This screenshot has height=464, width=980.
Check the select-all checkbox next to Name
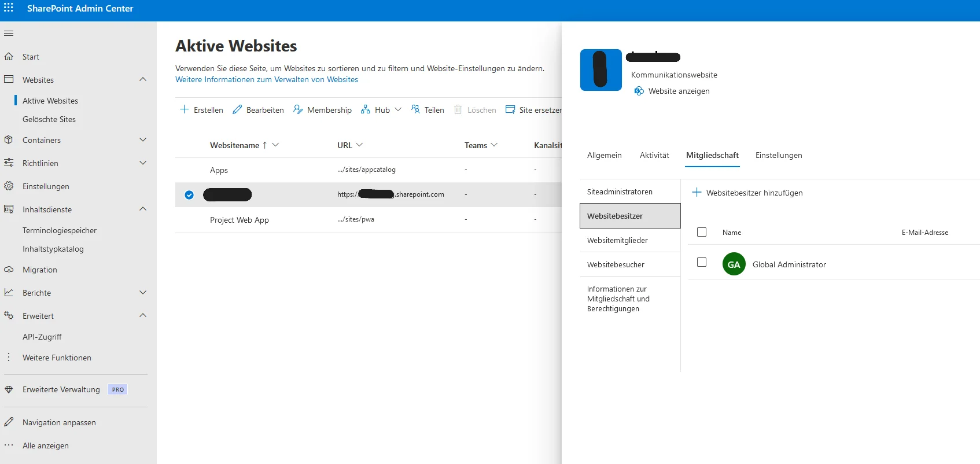[x=702, y=232]
